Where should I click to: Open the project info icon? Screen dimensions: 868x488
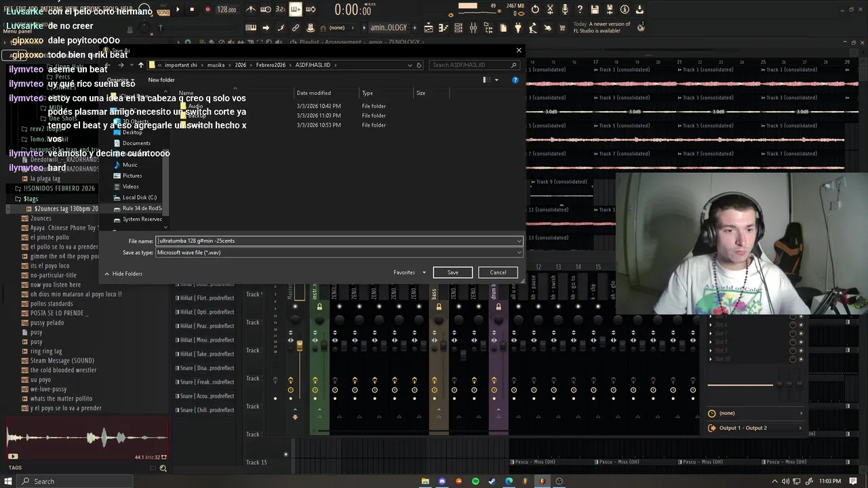[x=625, y=9]
